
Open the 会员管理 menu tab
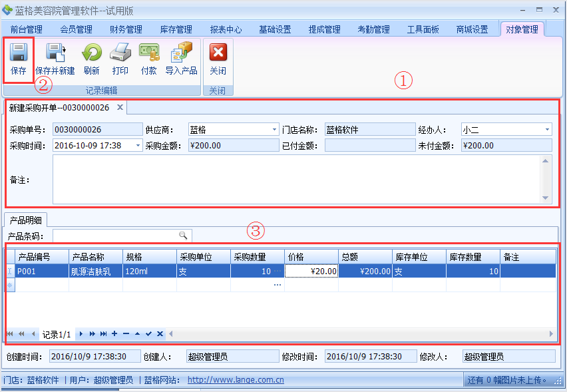76,29
